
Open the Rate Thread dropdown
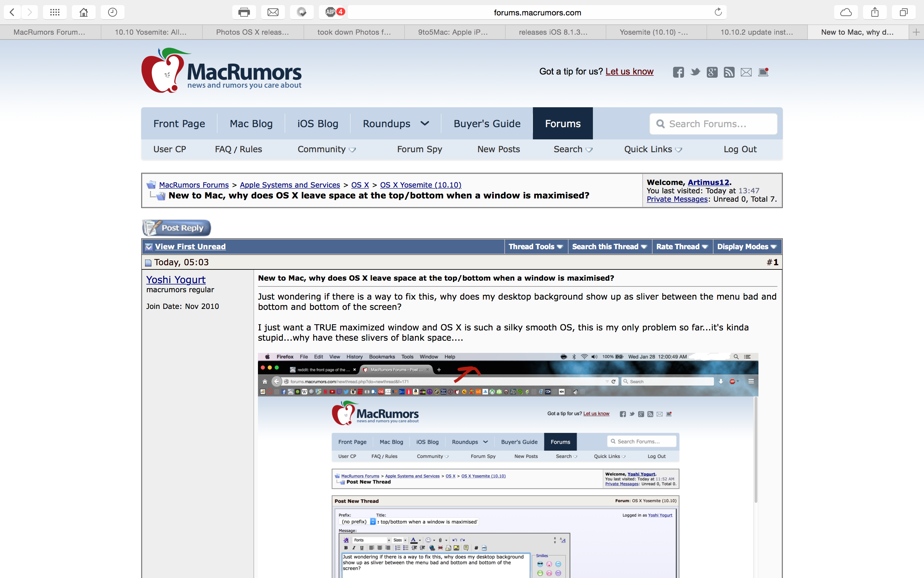pos(682,247)
